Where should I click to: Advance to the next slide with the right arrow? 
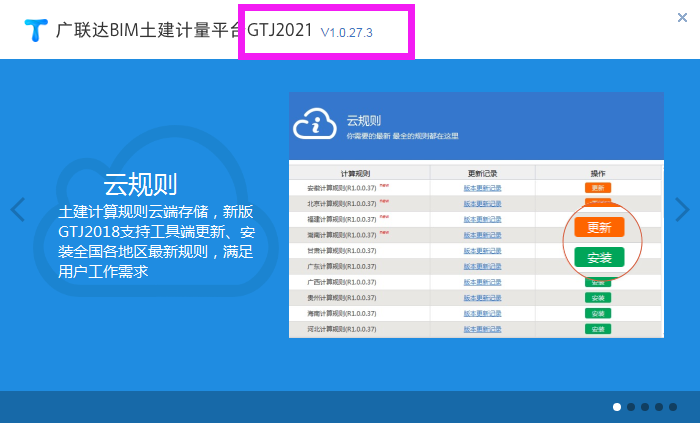pyautogui.click(x=683, y=209)
